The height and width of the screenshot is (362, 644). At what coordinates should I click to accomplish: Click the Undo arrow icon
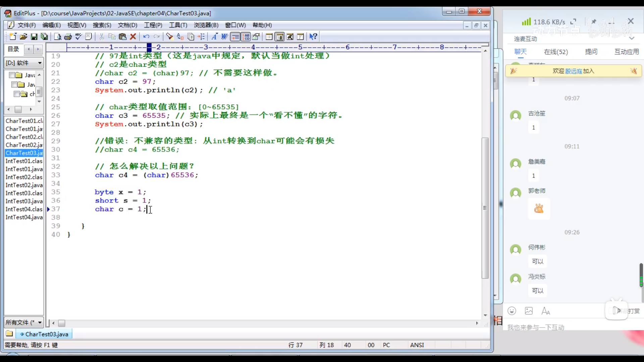(x=146, y=37)
